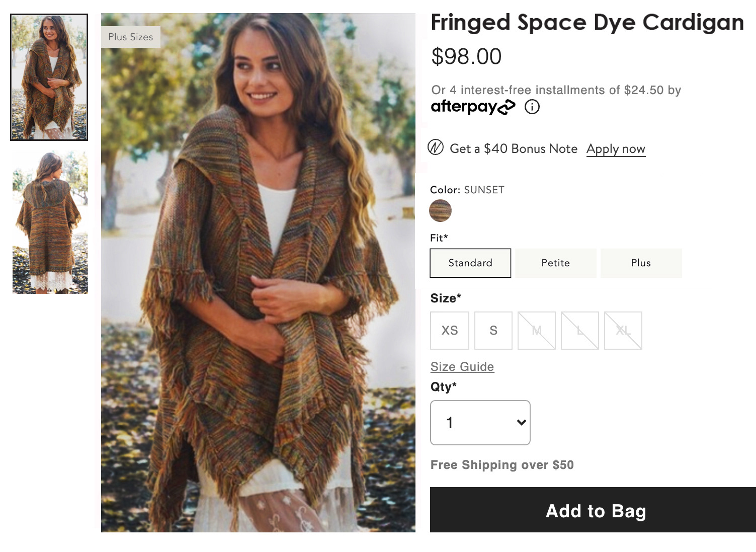
Task: Select the Sunset color swatch
Action: [x=440, y=211]
